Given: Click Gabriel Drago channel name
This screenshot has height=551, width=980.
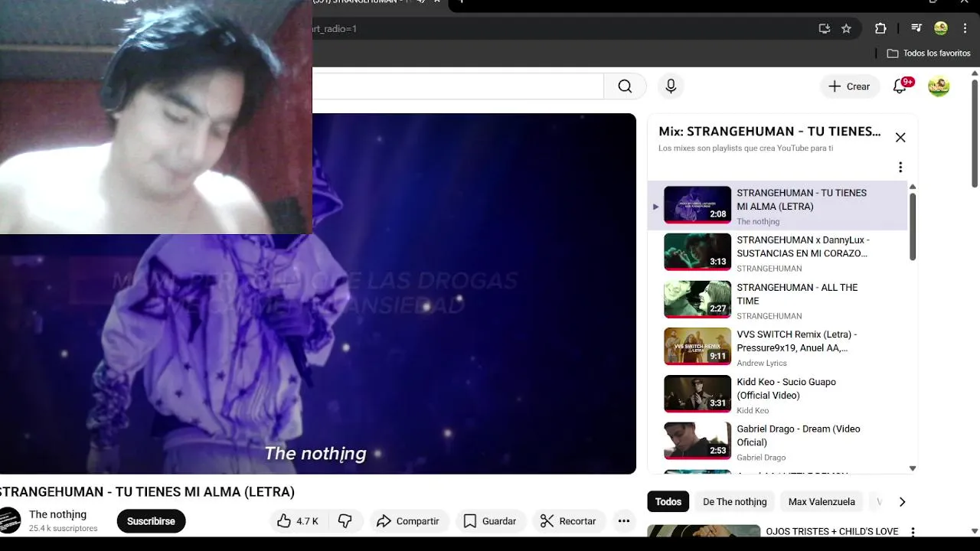Looking at the screenshot, I should pyautogui.click(x=761, y=457).
